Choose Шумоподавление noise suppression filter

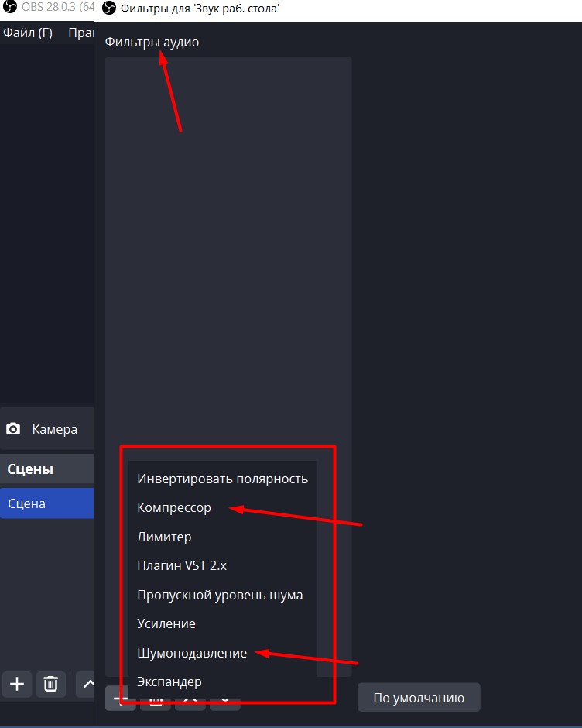pyautogui.click(x=192, y=653)
